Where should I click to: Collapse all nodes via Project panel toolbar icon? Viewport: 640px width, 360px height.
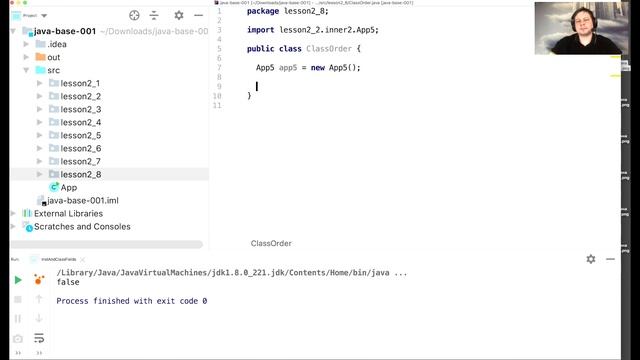(154, 16)
